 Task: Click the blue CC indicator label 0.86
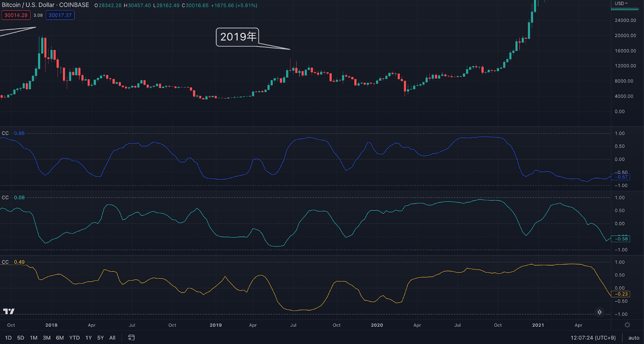coord(19,133)
